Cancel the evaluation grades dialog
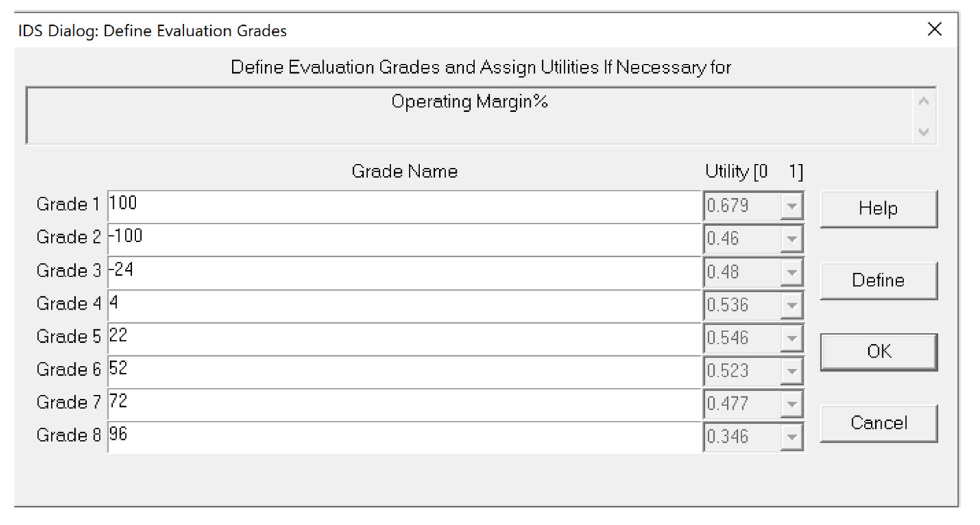This screenshot has height=525, width=980. 879,423
